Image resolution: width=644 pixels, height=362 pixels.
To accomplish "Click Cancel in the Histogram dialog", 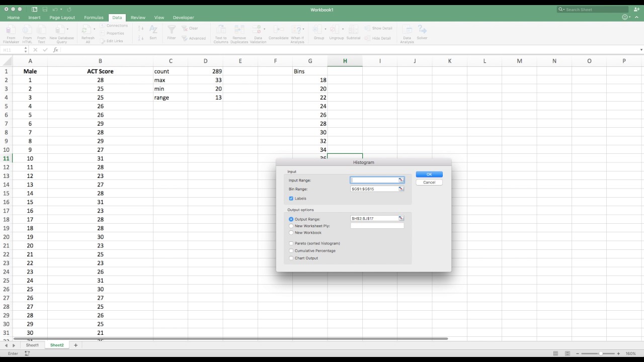I will 429,183.
